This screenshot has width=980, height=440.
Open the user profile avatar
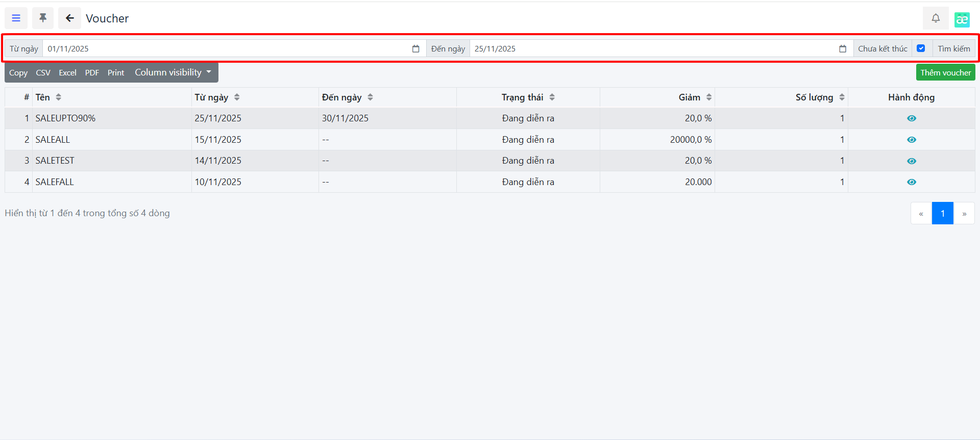click(962, 19)
